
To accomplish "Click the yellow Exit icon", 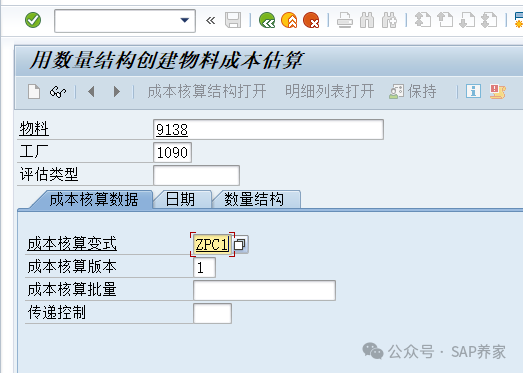I will (x=289, y=20).
